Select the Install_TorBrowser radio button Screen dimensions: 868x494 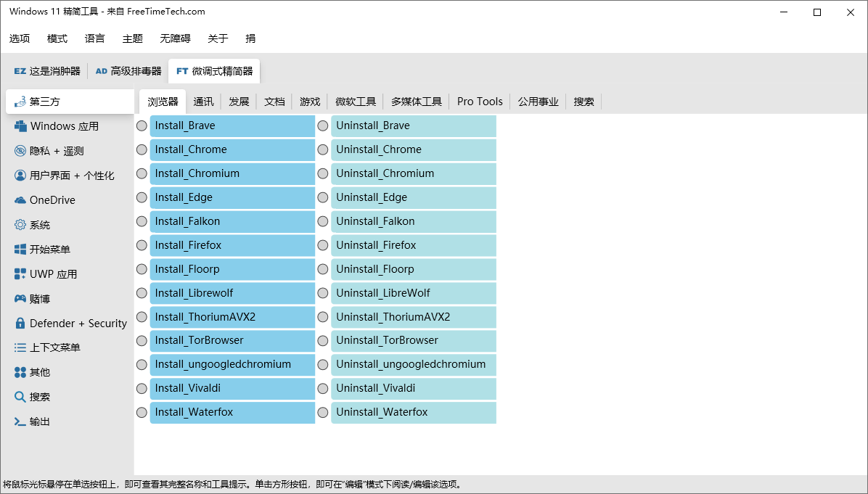[142, 341]
